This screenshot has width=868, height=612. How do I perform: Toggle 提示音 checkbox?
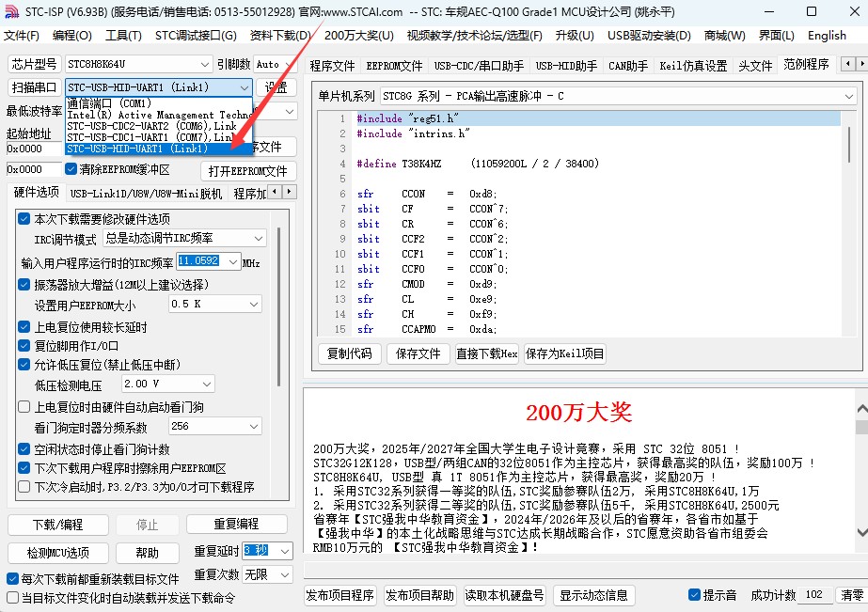click(x=694, y=595)
